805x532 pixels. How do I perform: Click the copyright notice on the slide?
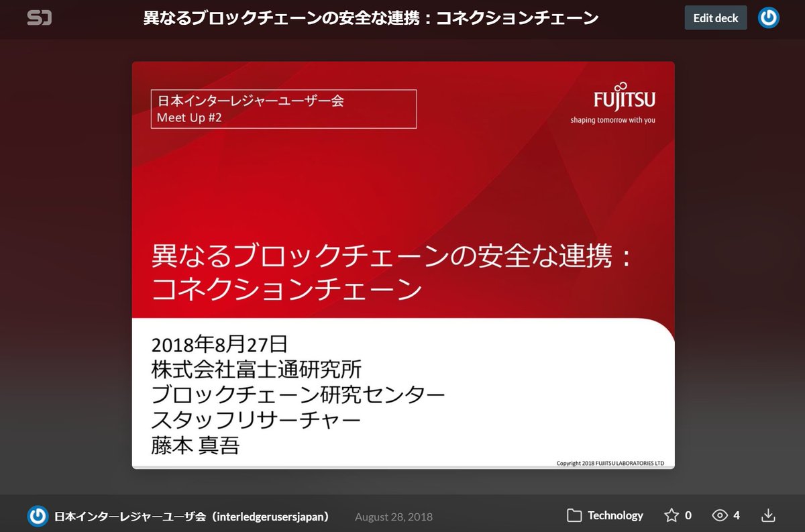point(610,462)
